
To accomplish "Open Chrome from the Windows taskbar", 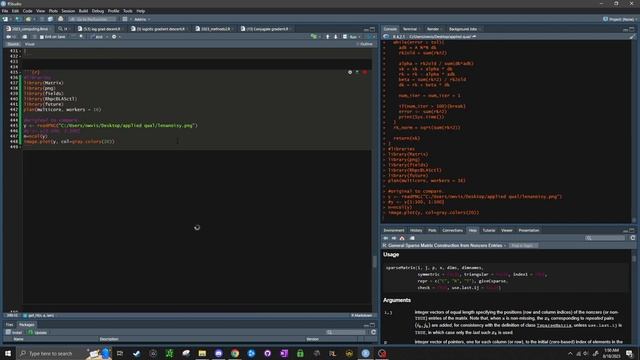I will pos(235,353).
